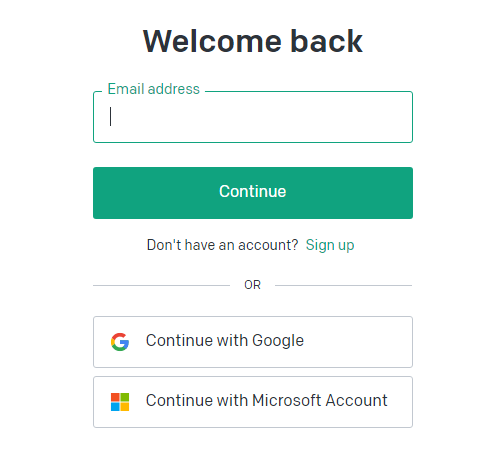Click the Microsoft four-square logo icon
Viewport: 502px width, 470px height.
click(120, 402)
